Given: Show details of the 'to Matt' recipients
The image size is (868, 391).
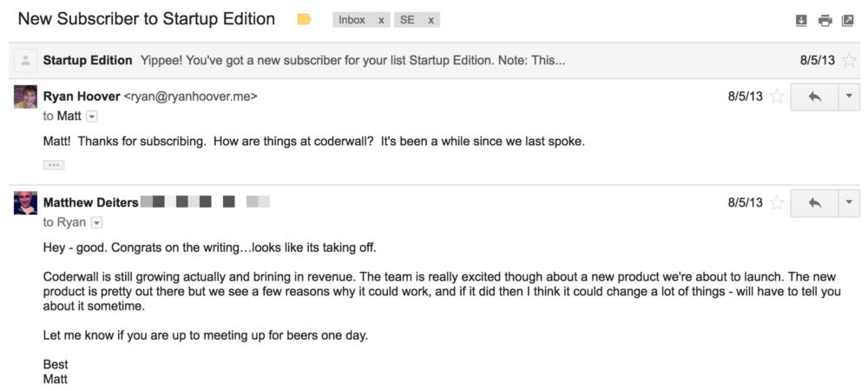Looking at the screenshot, I should [x=93, y=116].
